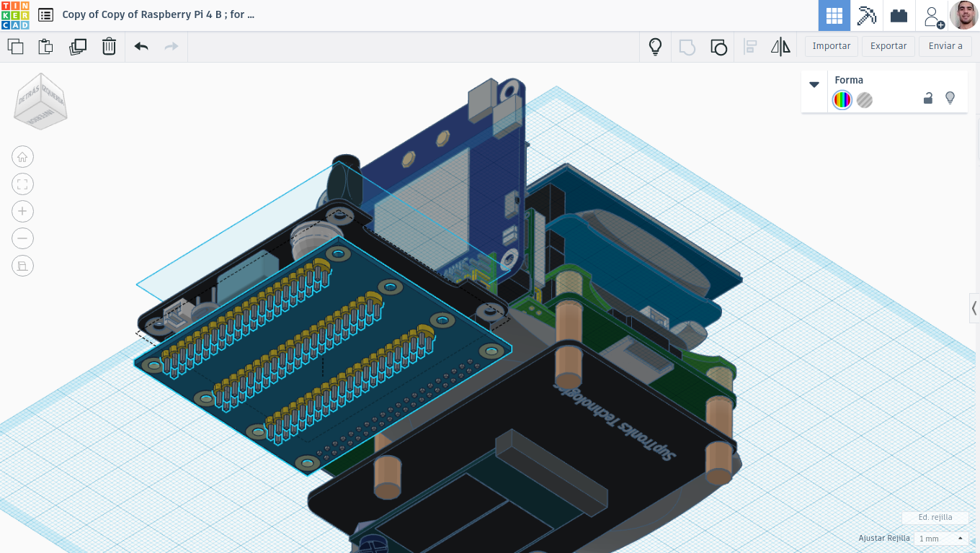Click the Exportar button
This screenshot has width=980, height=553.
click(888, 46)
